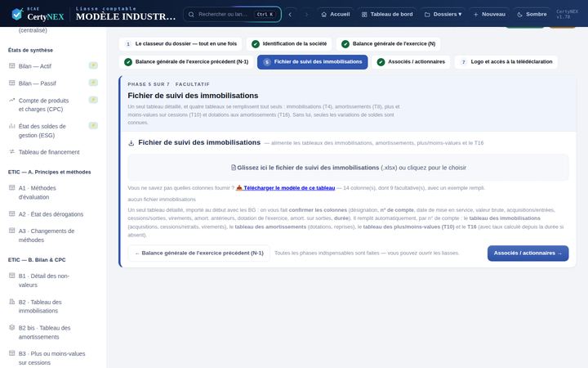Go forward with the right arrow

(x=306, y=14)
